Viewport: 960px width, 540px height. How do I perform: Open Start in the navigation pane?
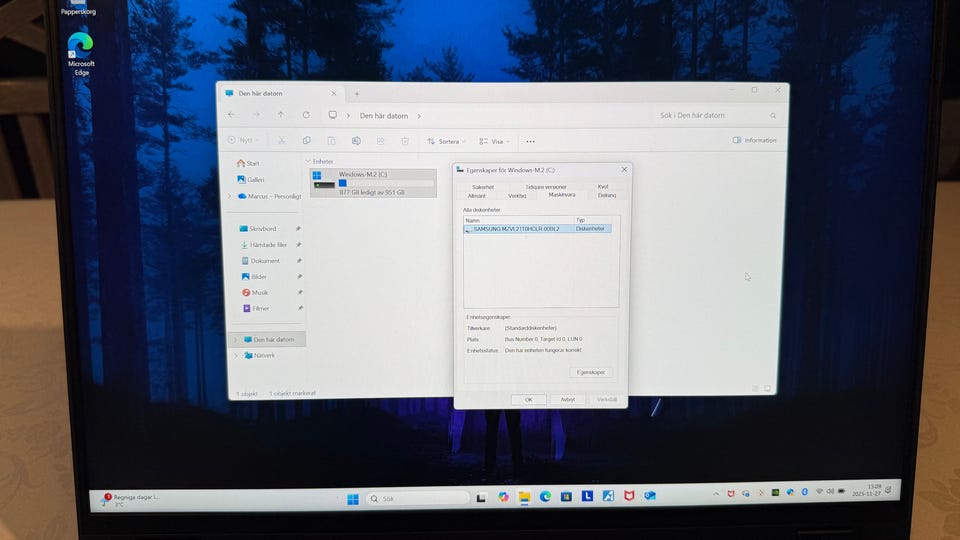point(249,163)
